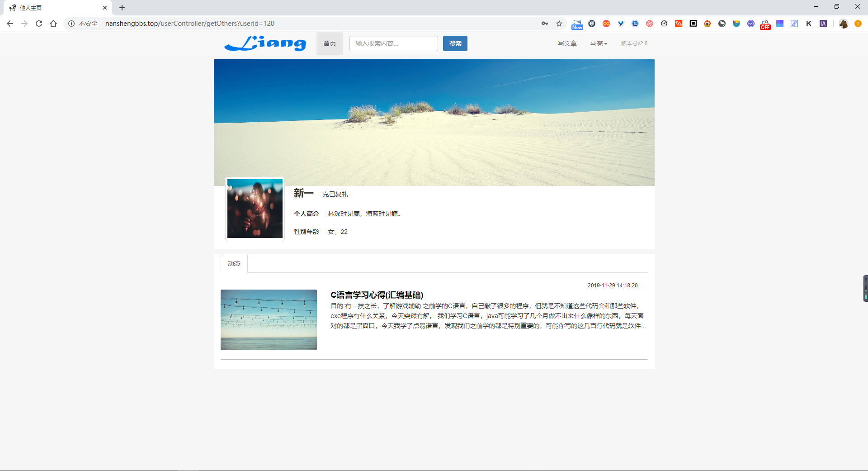Screen dimensions: 868x471
Task: Open the purple 'IA' extension
Action: 823,24
